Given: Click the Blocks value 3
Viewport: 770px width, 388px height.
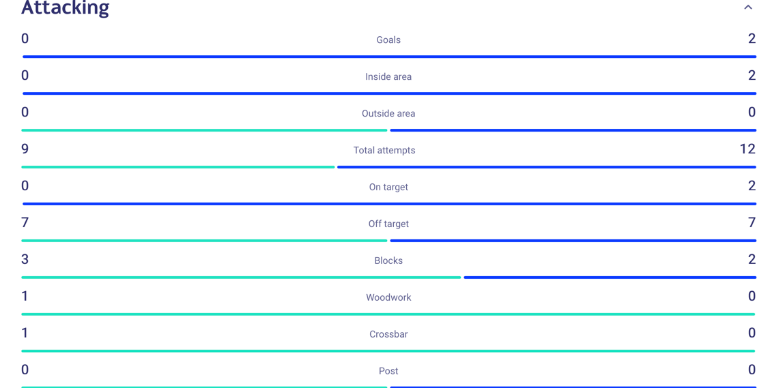Looking at the screenshot, I should [x=25, y=259].
